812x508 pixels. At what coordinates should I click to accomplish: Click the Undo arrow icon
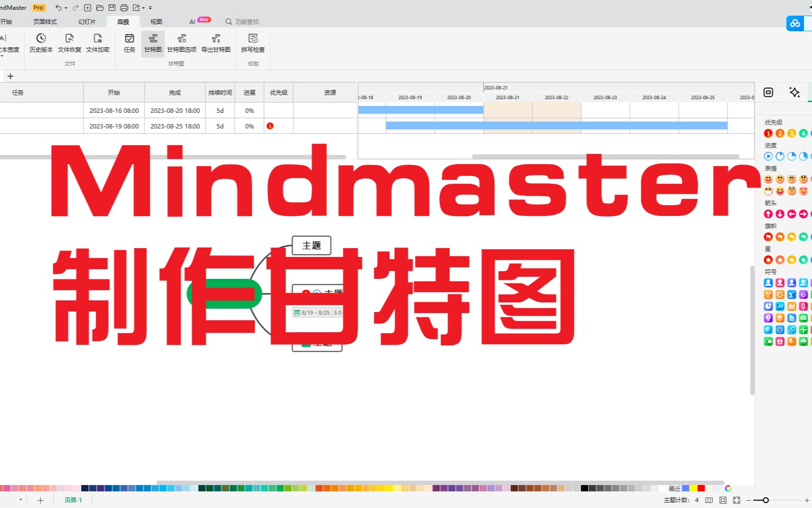point(58,8)
